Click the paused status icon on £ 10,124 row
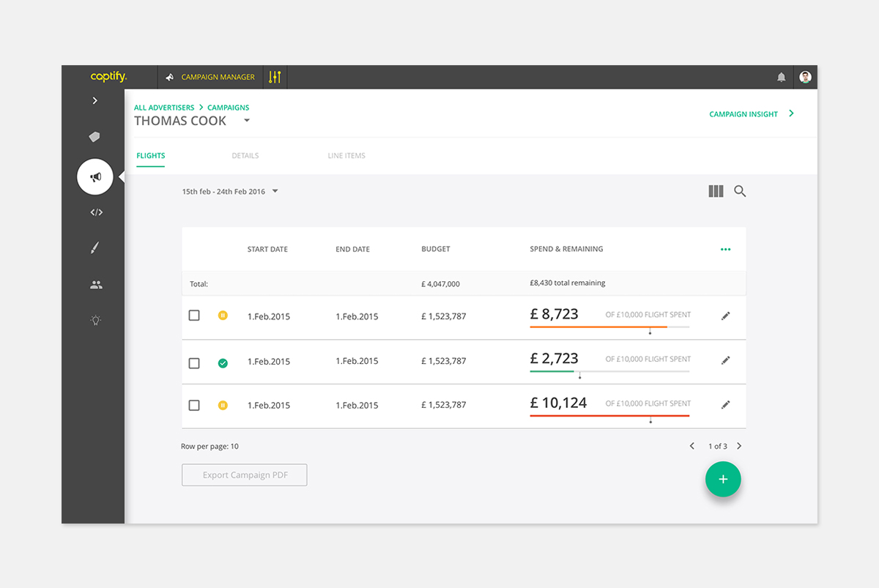 pyautogui.click(x=223, y=404)
